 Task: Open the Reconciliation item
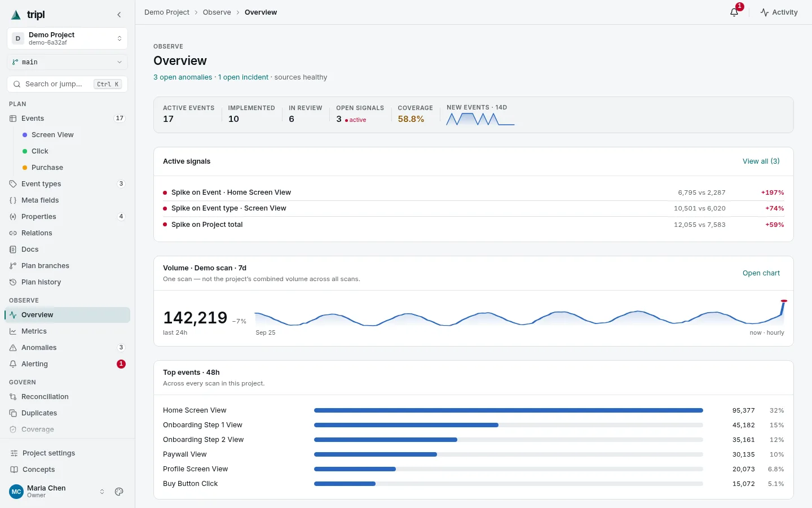pos(67,397)
